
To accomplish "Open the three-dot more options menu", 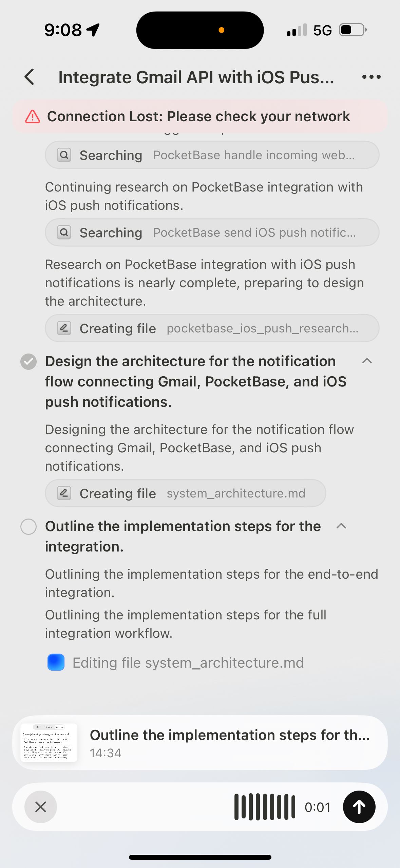I will 371,77.
